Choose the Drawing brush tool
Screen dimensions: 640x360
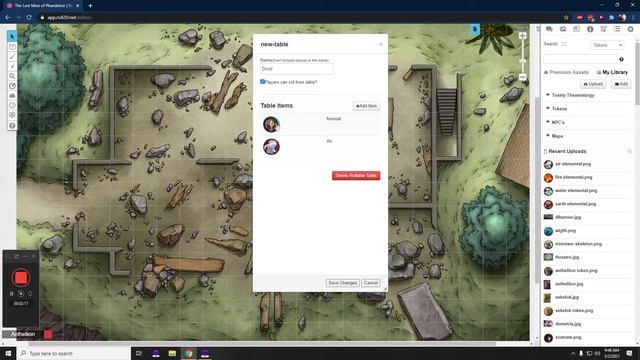pyautogui.click(x=12, y=57)
